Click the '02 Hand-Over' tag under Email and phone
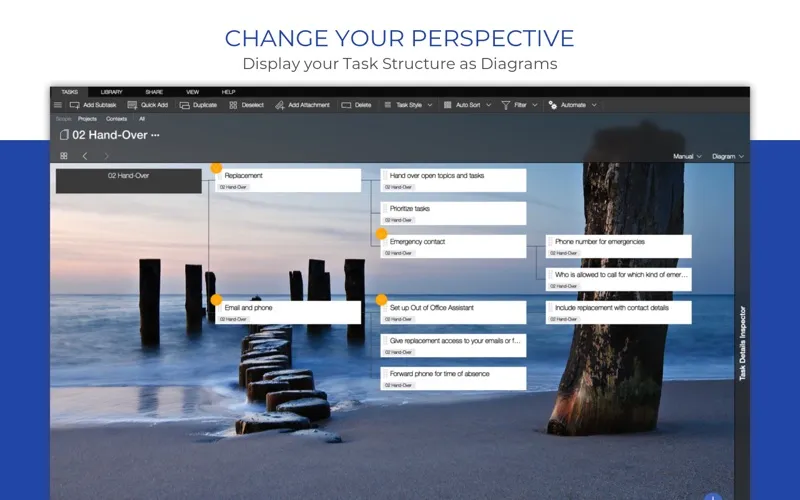This screenshot has width=800, height=500. coord(233,319)
